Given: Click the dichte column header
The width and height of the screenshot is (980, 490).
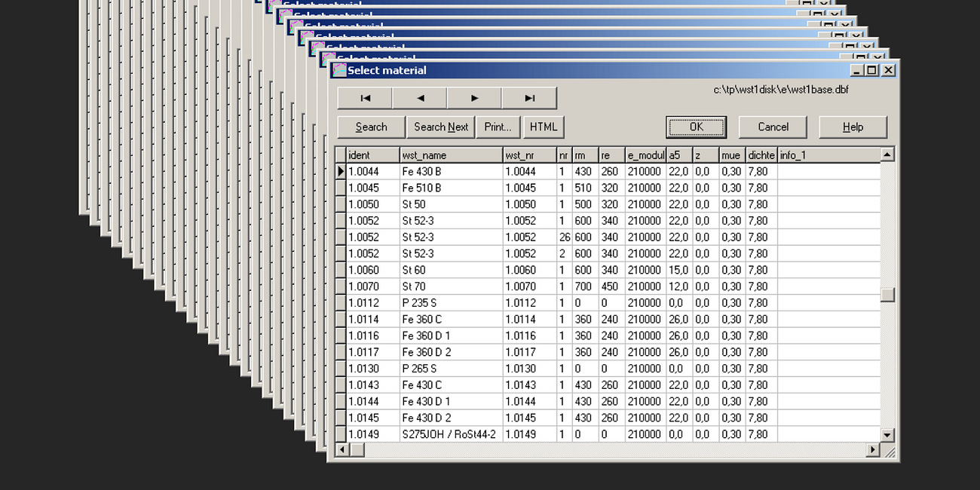Looking at the screenshot, I should tap(761, 155).
